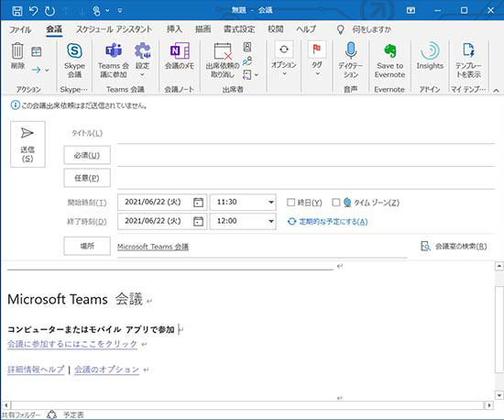Image resolution: width=504 pixels, height=420 pixels.
Task: Click Teams 会議に参加 button
Action: 114,61
